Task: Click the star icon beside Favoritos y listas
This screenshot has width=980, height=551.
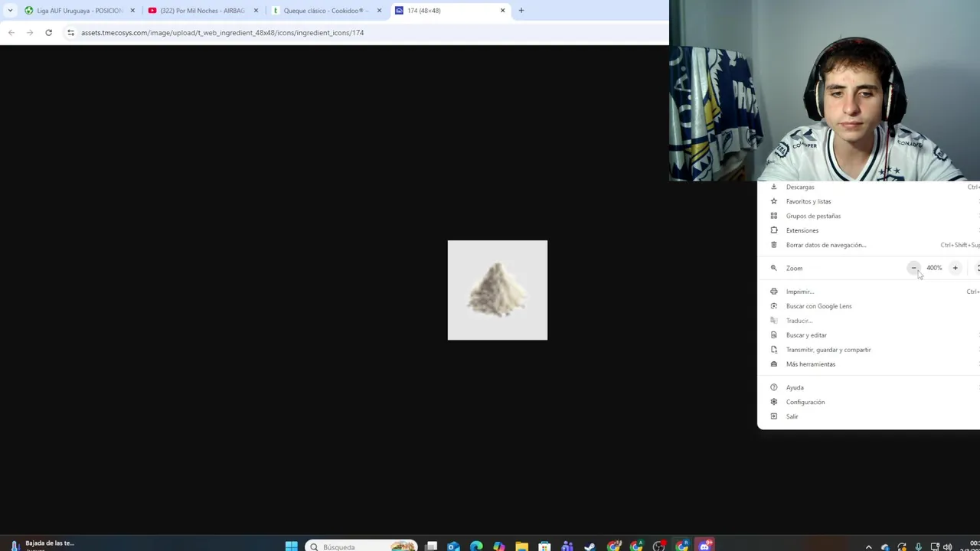Action: coord(773,201)
